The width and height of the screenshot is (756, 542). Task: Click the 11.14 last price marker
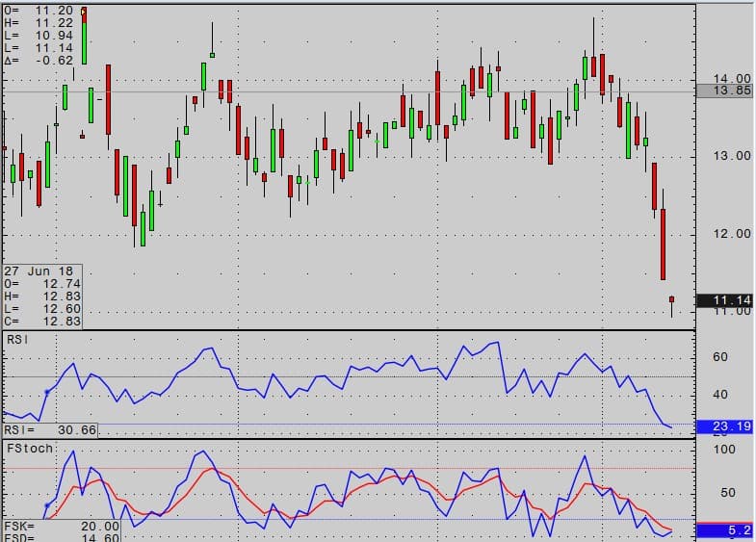coord(725,300)
